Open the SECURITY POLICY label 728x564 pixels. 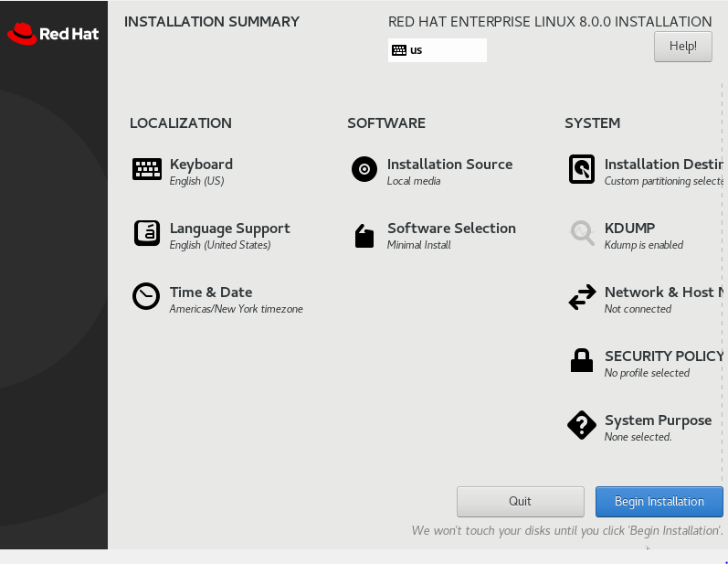click(x=663, y=356)
